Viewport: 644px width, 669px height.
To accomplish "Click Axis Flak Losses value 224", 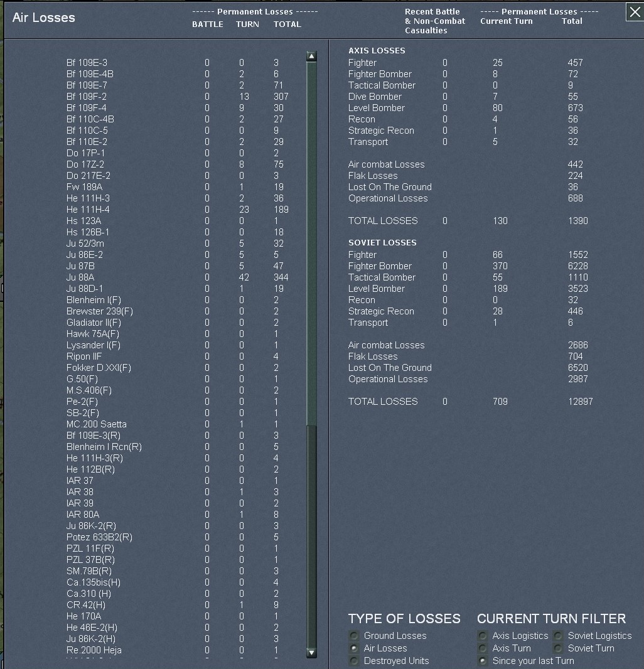I will [576, 175].
